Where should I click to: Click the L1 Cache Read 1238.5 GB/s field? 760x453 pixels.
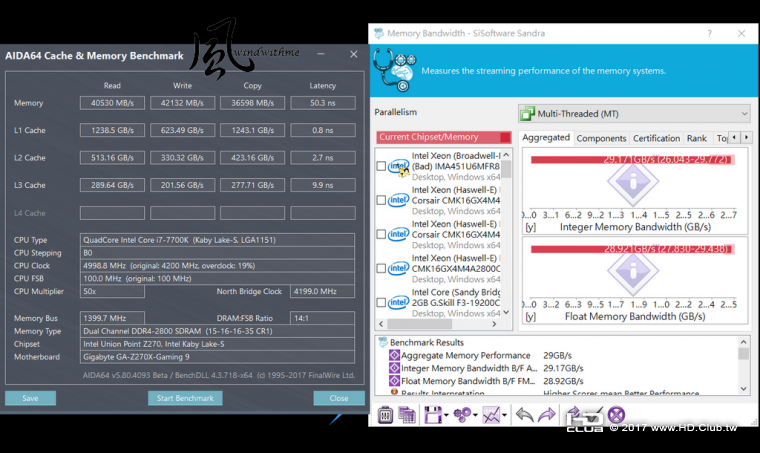point(112,130)
